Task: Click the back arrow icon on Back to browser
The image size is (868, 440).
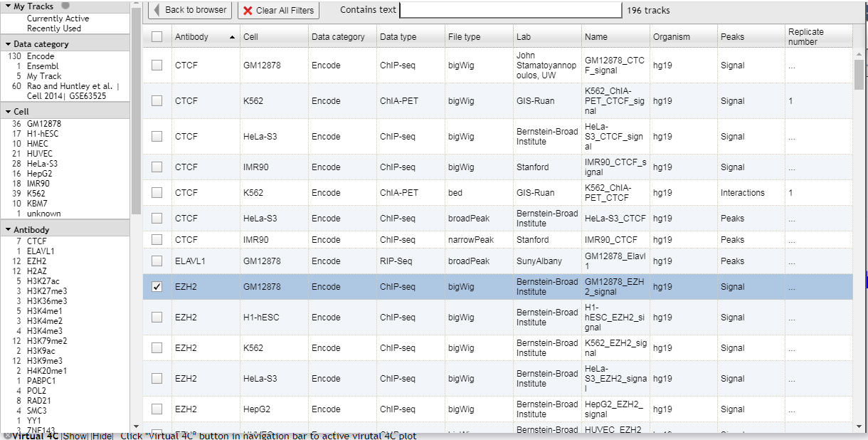Action: click(x=157, y=11)
